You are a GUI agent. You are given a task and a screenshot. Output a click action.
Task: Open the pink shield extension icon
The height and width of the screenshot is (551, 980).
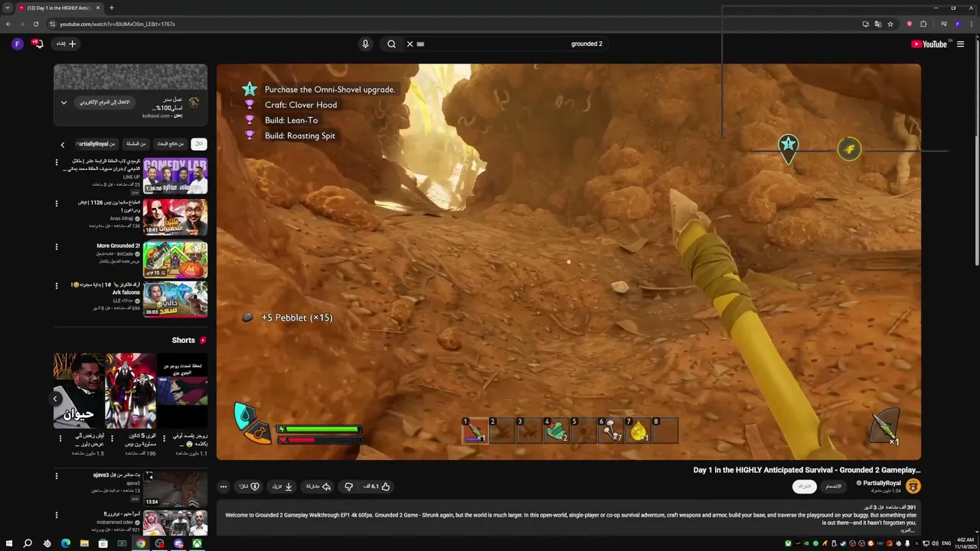(910, 24)
